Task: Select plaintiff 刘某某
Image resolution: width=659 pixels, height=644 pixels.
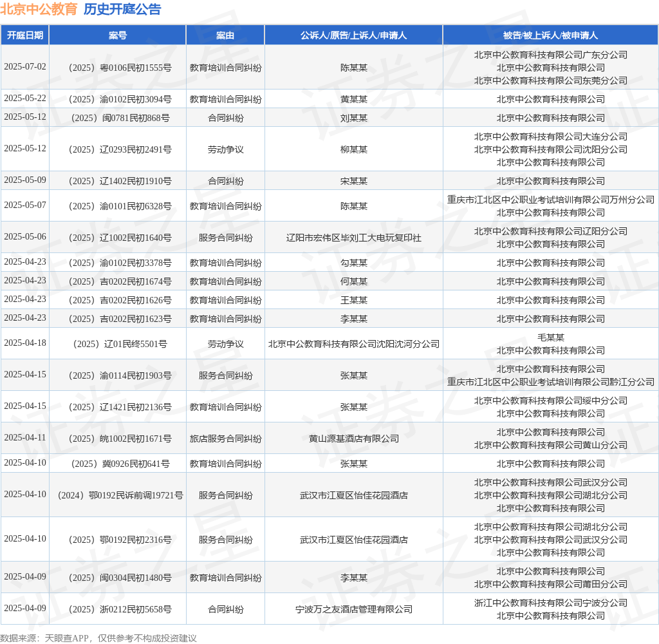Action: click(354, 118)
